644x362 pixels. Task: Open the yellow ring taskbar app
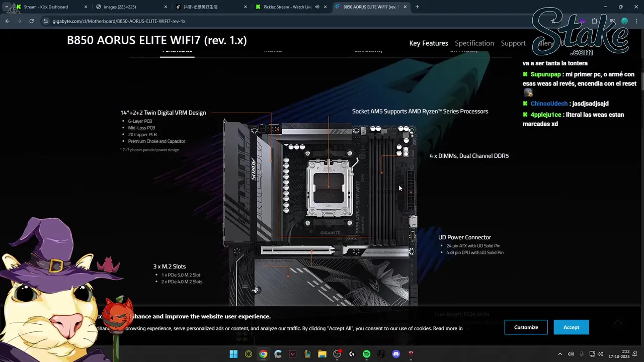[249, 354]
